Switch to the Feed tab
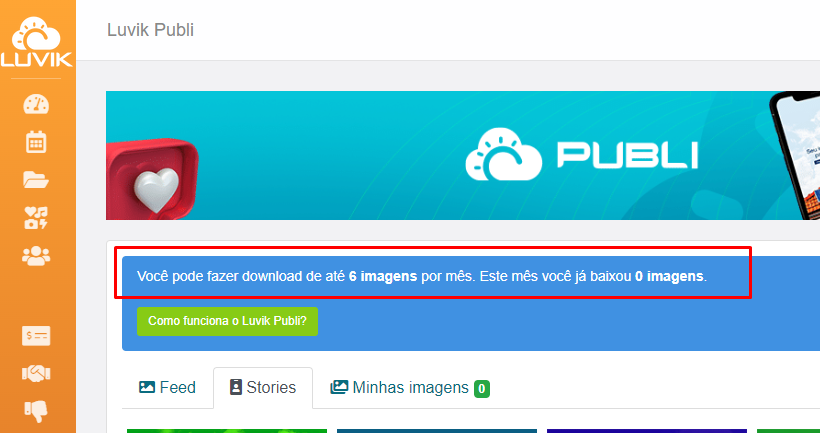820x433 pixels. [167, 388]
